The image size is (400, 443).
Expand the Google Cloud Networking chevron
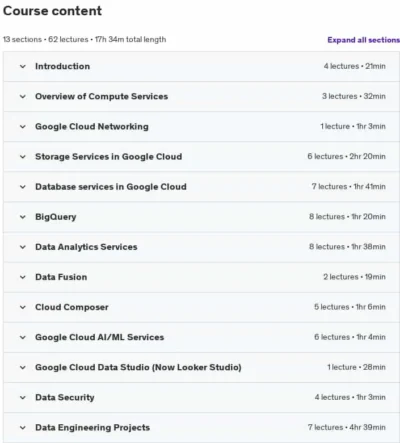pyautogui.click(x=23, y=127)
